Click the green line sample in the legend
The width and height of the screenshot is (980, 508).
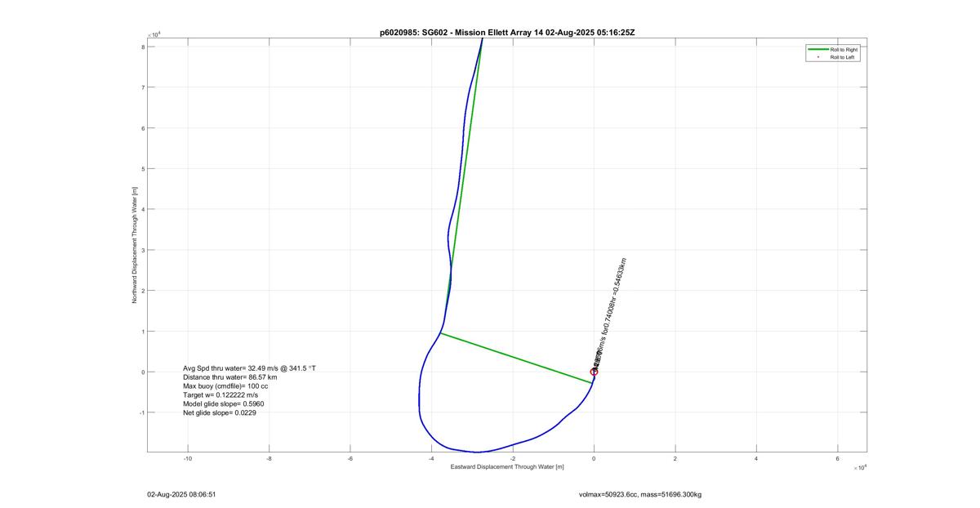[817, 50]
